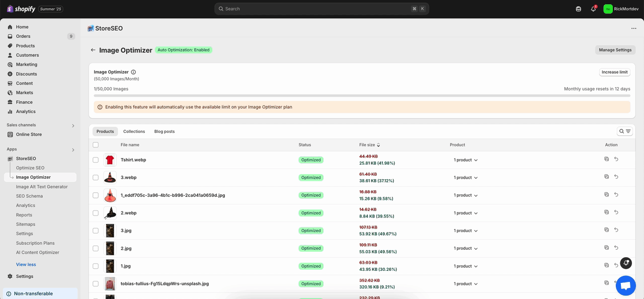Click the Settings gear at the sidebar bottom

[x=10, y=276]
